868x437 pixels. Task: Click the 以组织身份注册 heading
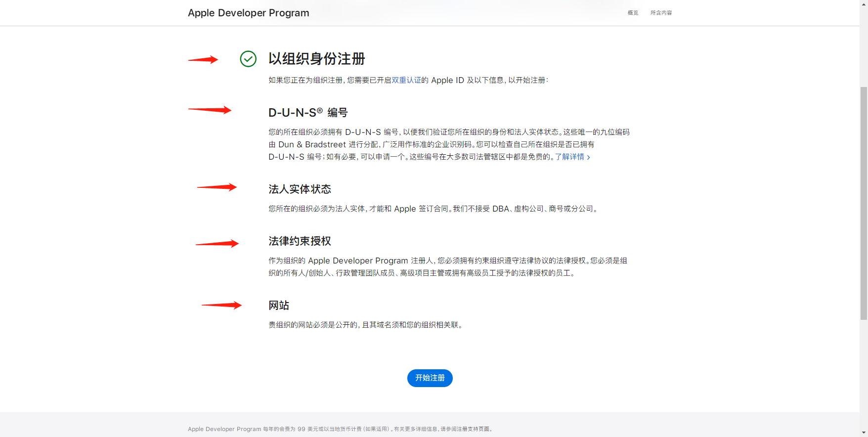(x=317, y=59)
